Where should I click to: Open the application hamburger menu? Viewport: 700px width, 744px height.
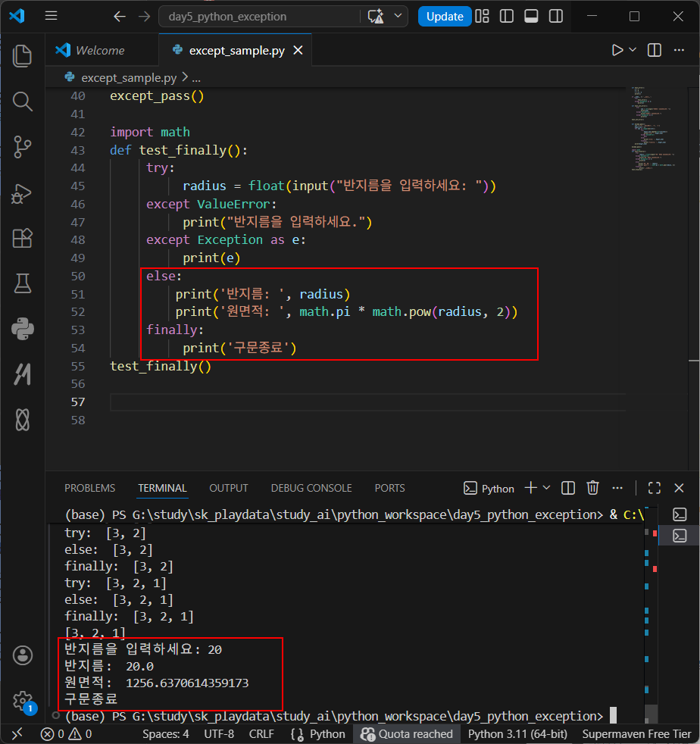point(52,16)
